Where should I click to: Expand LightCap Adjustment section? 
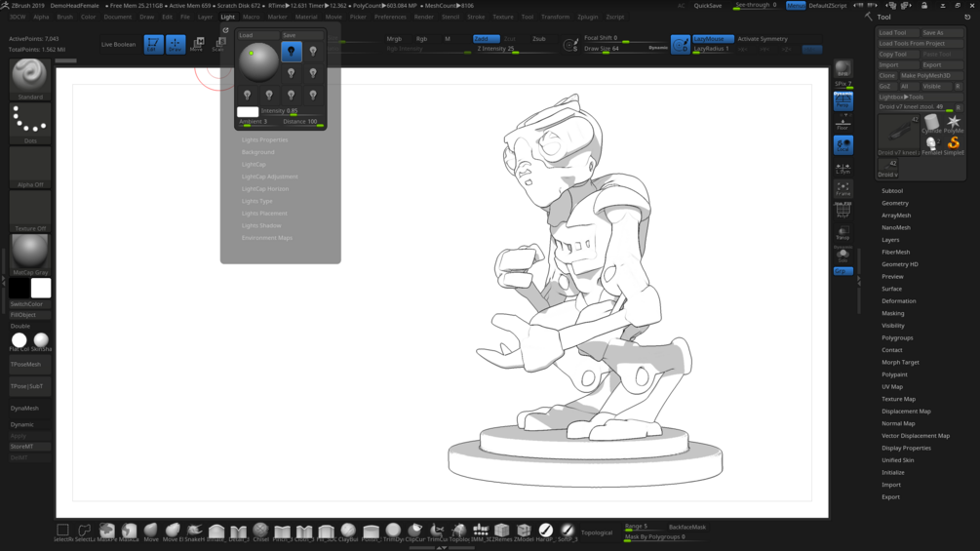coord(270,177)
